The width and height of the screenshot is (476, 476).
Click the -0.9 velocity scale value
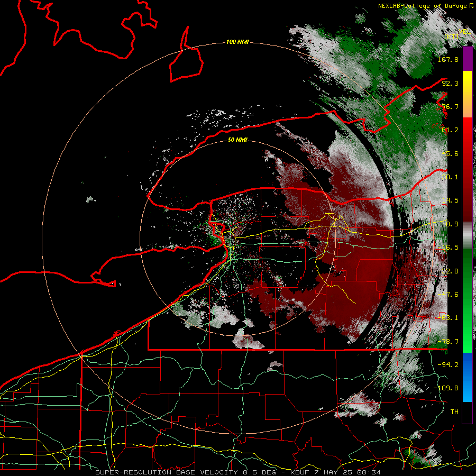pyautogui.click(x=450, y=224)
